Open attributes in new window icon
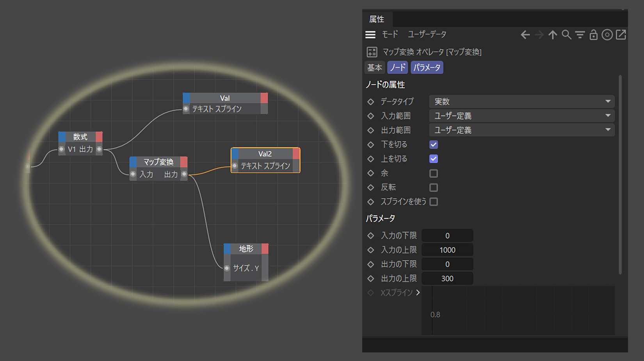644x361 pixels. (621, 35)
